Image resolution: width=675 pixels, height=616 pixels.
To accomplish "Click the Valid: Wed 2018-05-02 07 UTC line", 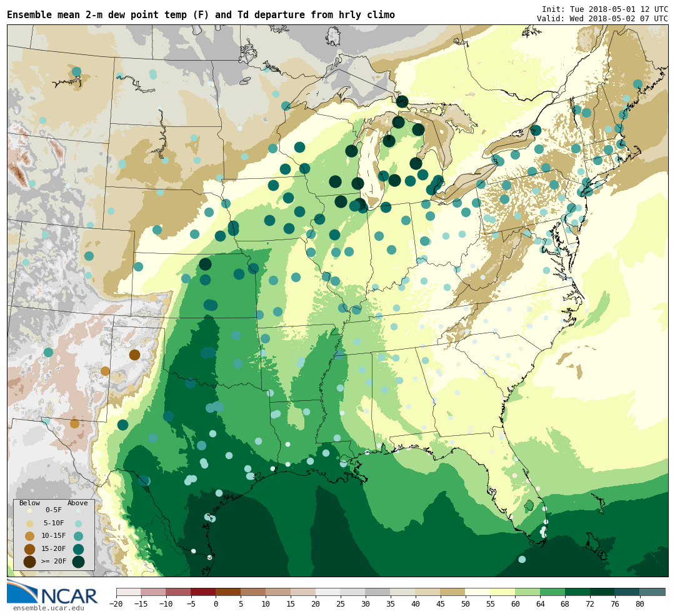I will (x=602, y=19).
